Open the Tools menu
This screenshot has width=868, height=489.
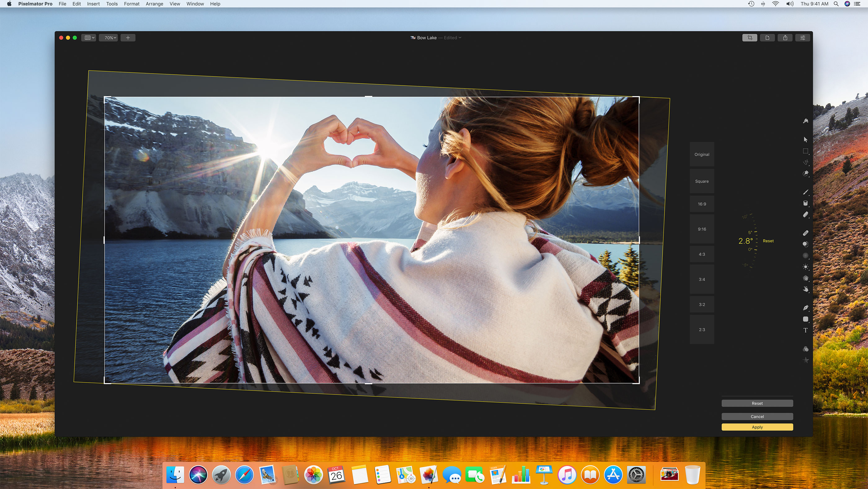coord(112,4)
